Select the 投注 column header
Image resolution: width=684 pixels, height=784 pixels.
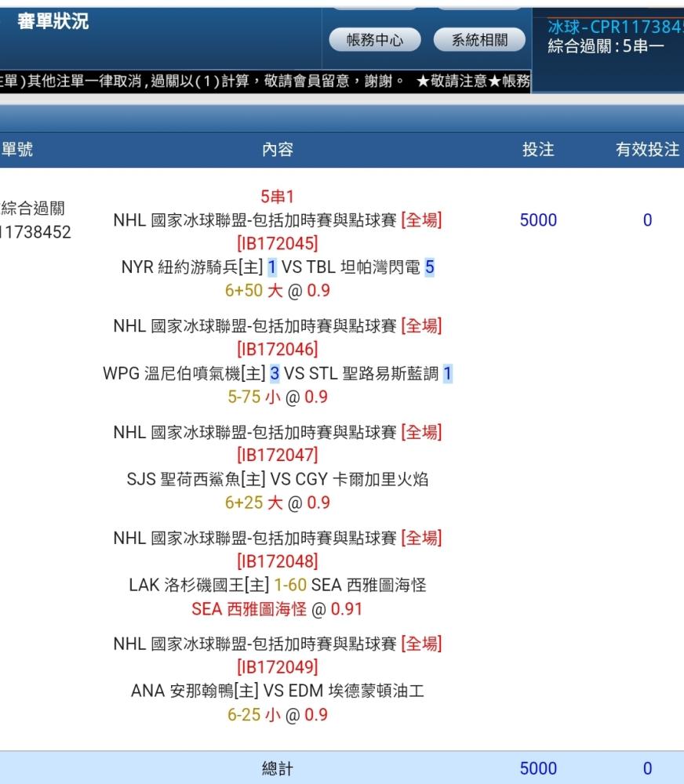[538, 150]
